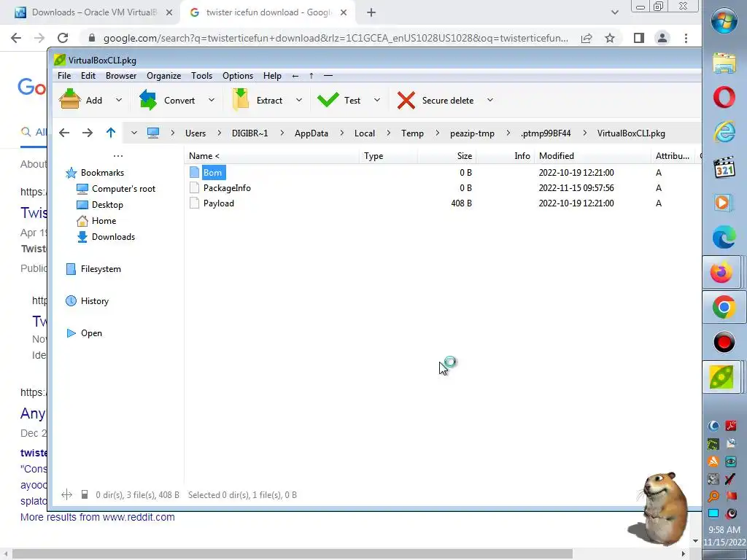
Task: Select the Bom file icon
Action: (x=194, y=172)
